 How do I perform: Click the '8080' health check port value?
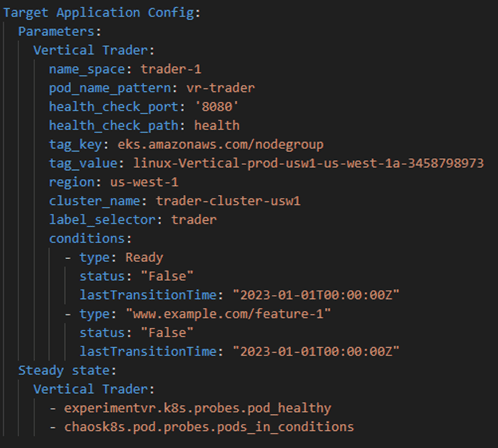click(x=217, y=107)
